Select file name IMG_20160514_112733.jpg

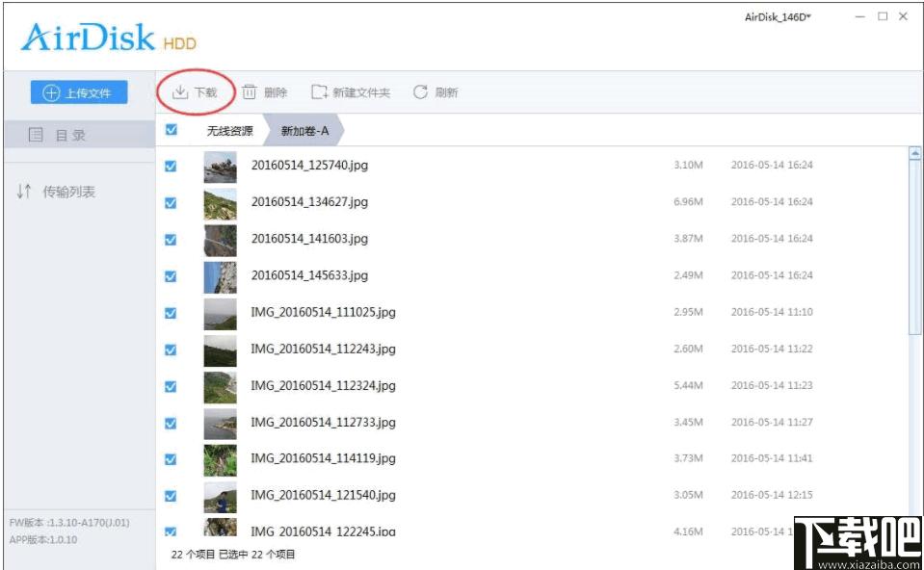pyautogui.click(x=323, y=422)
